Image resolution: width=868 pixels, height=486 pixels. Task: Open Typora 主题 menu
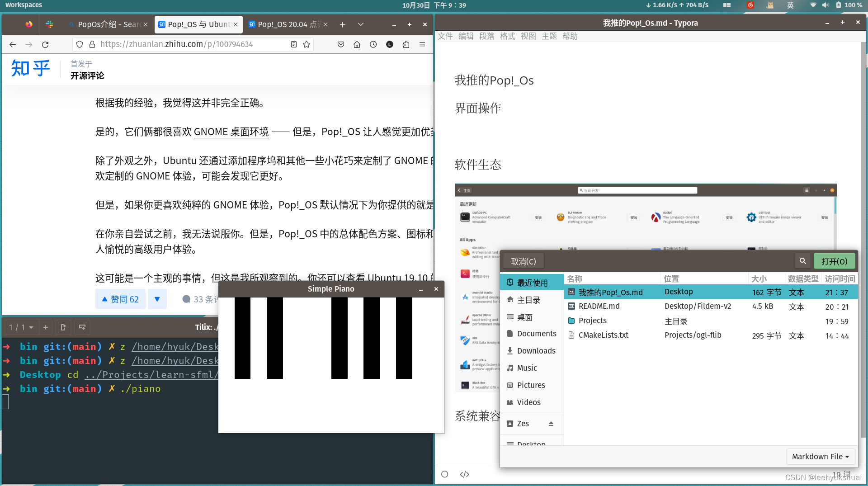tap(549, 36)
